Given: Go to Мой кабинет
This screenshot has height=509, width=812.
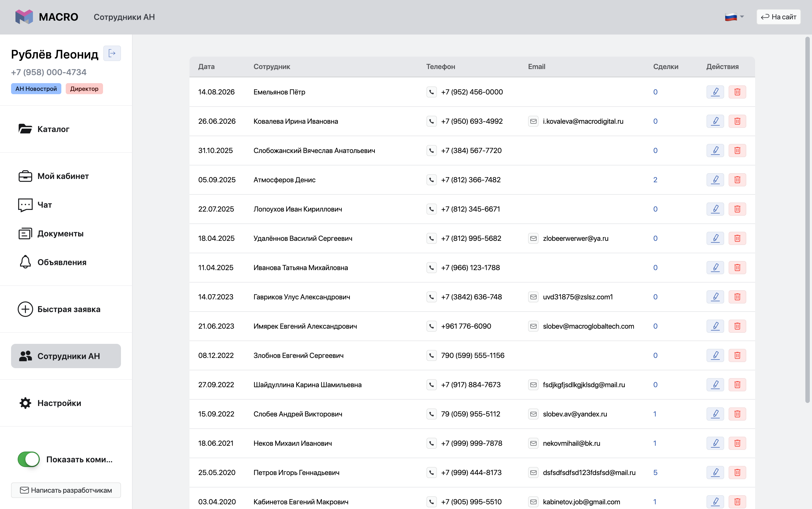Looking at the screenshot, I should click(66, 176).
